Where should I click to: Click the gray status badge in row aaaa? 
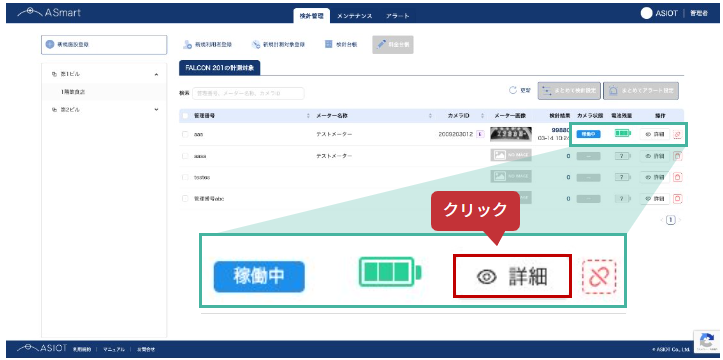(588, 156)
